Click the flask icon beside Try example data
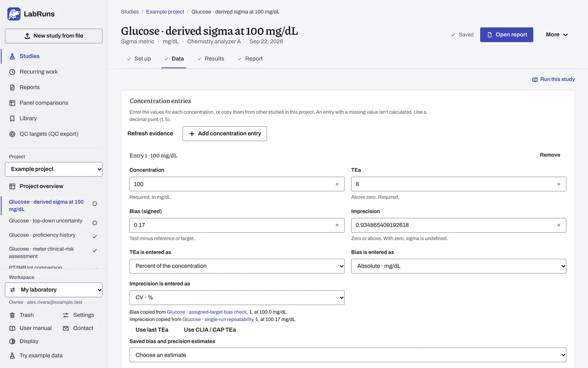Screen dimensions: 588x368 point(12,356)
